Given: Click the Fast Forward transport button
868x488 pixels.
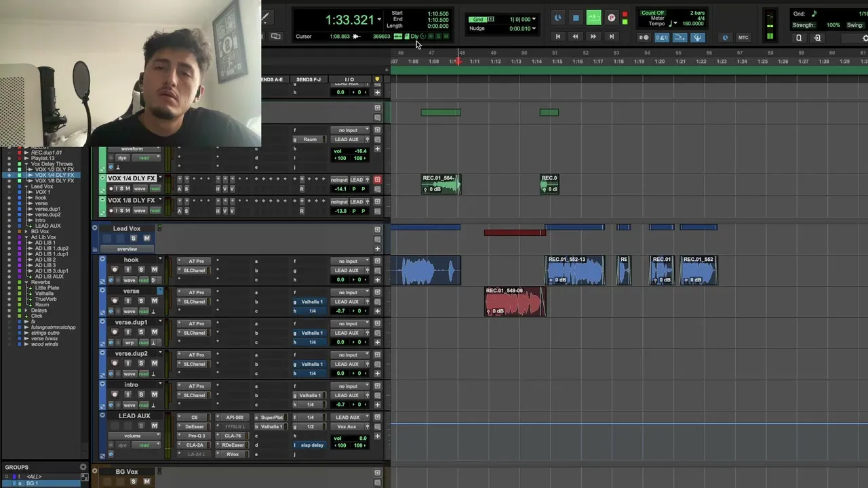Looking at the screenshot, I should pyautogui.click(x=593, y=37).
